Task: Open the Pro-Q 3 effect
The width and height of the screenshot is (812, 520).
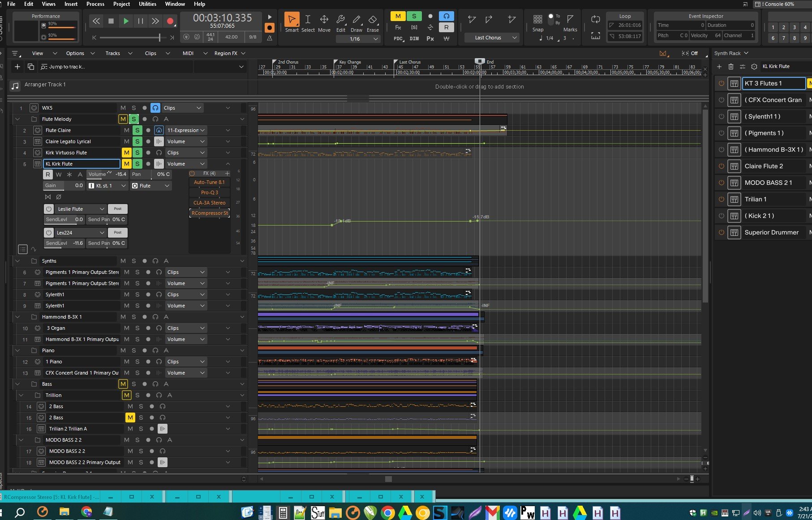Action: [x=209, y=192]
